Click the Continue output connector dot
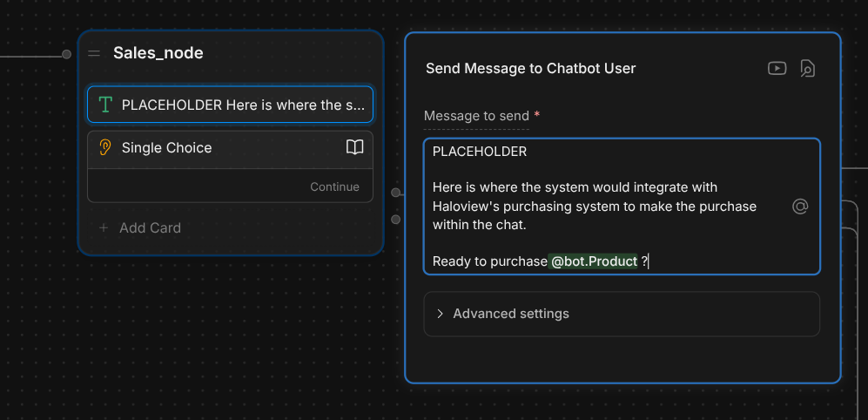 (395, 193)
